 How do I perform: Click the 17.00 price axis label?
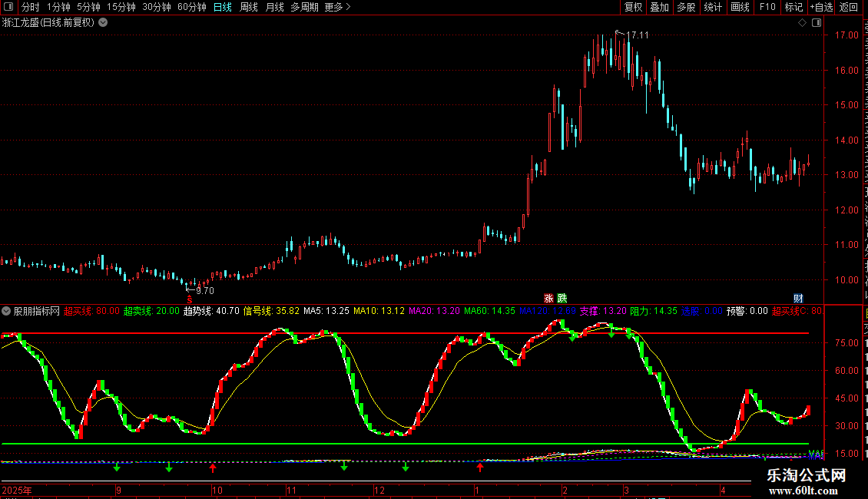pyautogui.click(x=847, y=35)
